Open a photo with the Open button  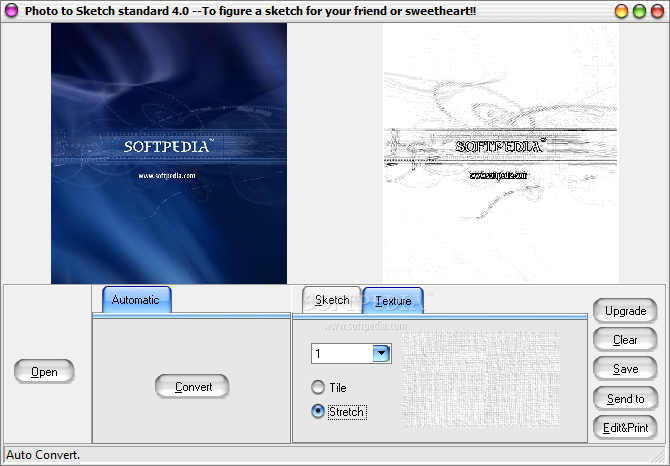pos(44,372)
